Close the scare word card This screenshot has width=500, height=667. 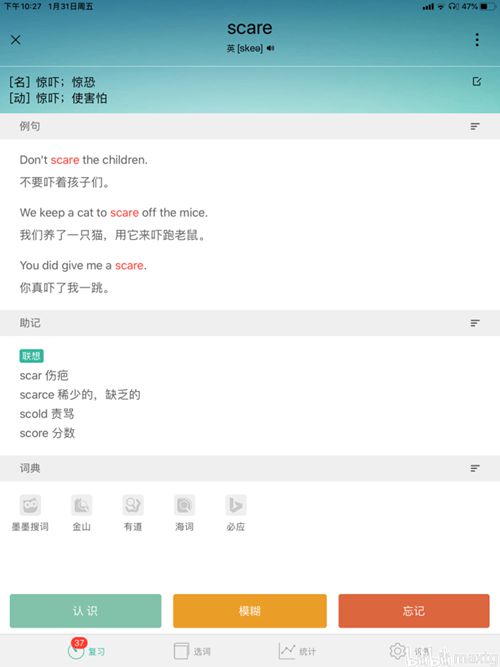[16, 40]
